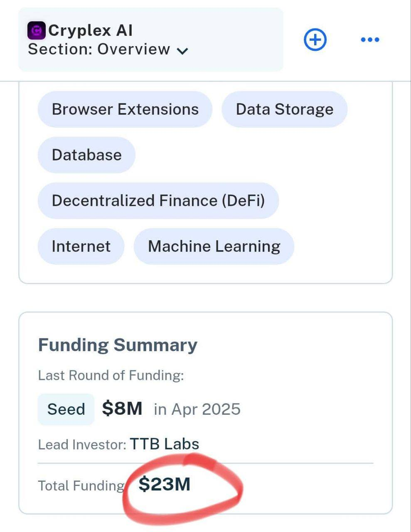Open the Machine Learning category tag

tap(214, 246)
